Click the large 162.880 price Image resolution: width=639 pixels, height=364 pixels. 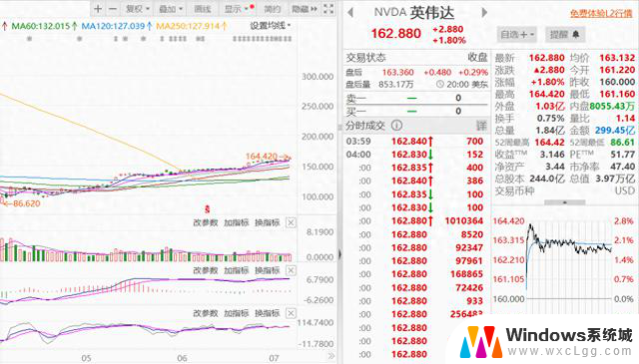(x=395, y=33)
